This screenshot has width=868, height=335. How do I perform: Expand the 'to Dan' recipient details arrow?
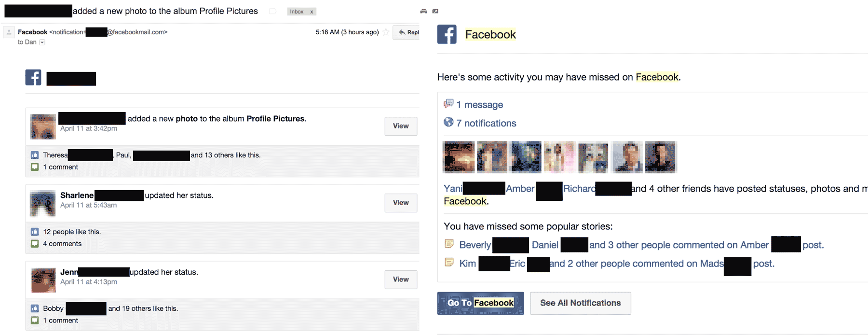(42, 42)
